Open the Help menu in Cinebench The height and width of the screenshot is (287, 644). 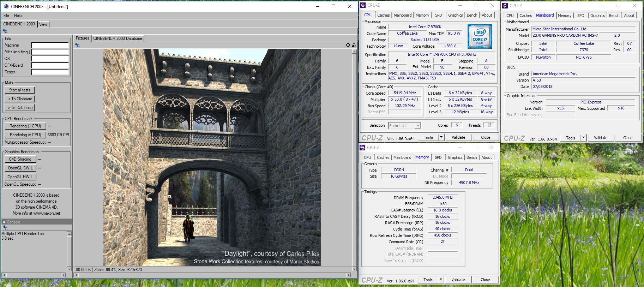point(18,16)
